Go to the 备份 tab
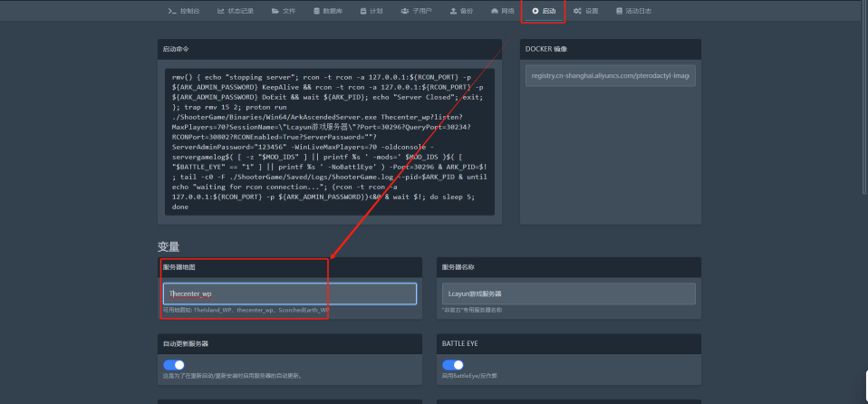 (462, 11)
